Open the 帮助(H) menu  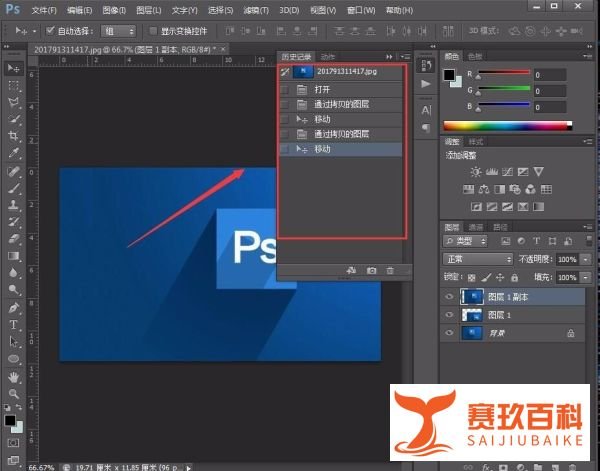(x=399, y=10)
